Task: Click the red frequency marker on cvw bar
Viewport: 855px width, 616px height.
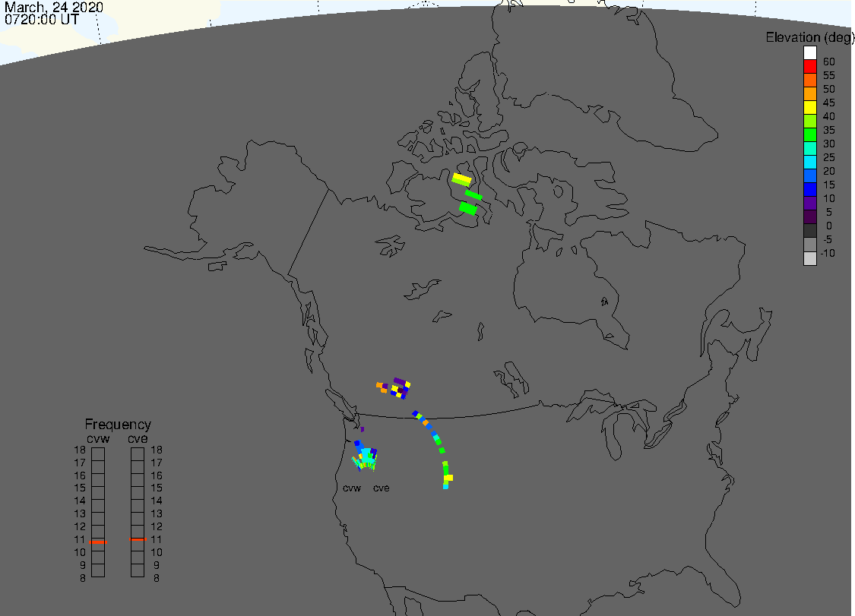Action: point(98,542)
